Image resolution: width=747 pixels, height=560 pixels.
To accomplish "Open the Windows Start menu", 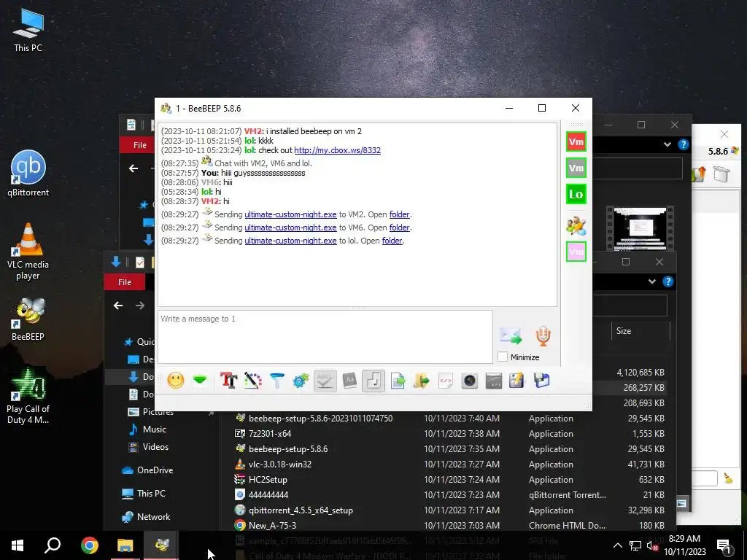I will tap(18, 545).
